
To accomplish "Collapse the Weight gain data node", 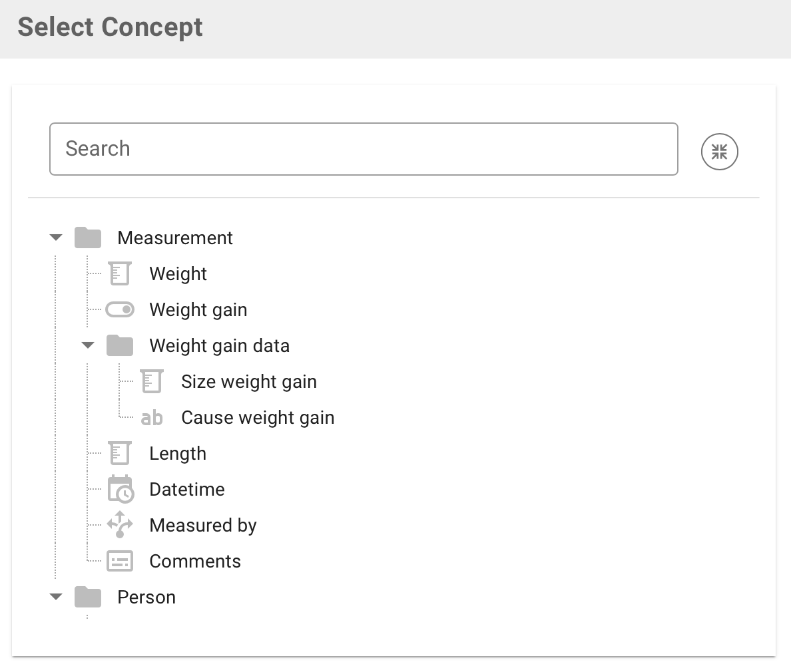I will click(88, 345).
